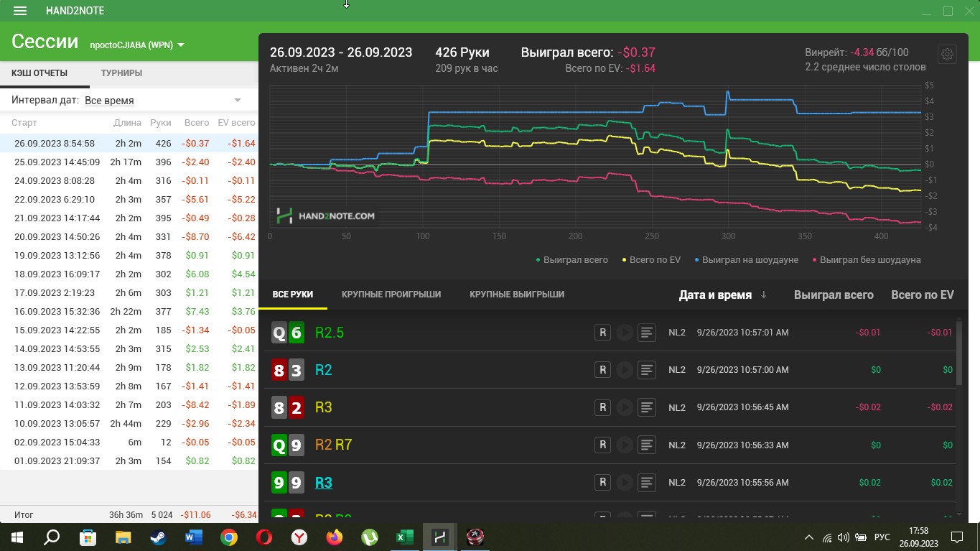980x551 pixels.
Task: Play the 83 hand replay
Action: tap(625, 370)
